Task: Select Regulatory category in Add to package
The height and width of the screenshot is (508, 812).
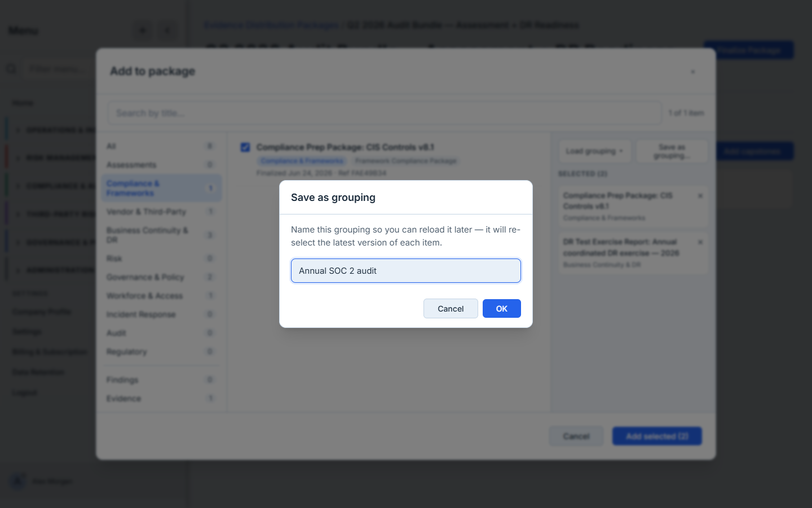Action: (x=161, y=352)
